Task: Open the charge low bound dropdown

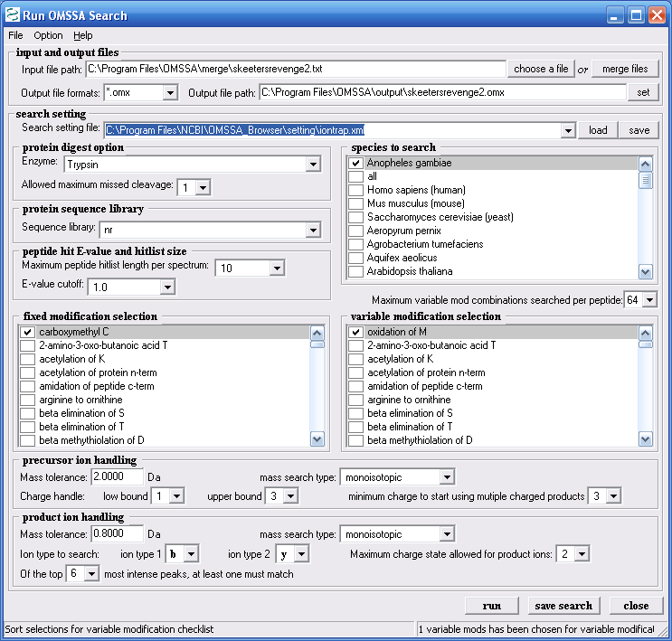Action: click(x=176, y=496)
